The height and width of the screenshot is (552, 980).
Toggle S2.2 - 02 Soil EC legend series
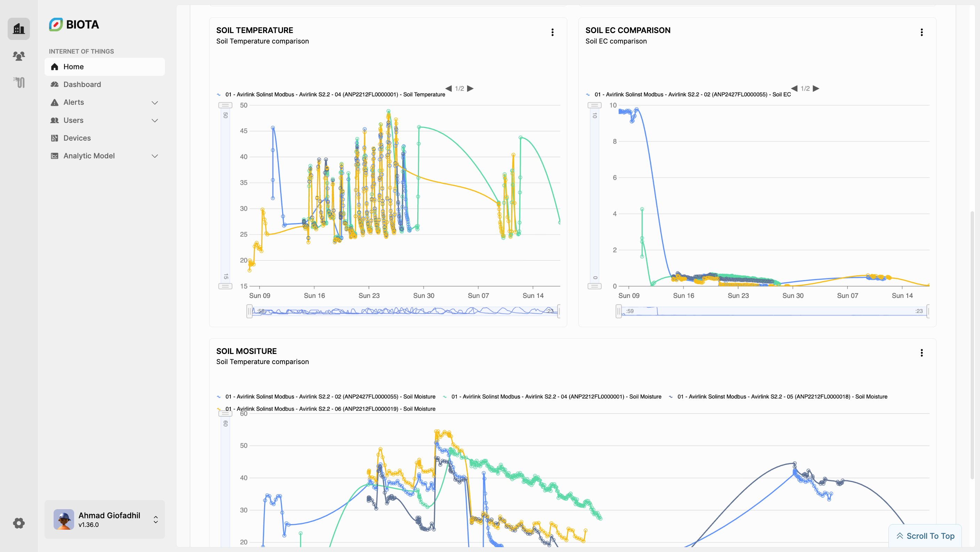tap(688, 94)
